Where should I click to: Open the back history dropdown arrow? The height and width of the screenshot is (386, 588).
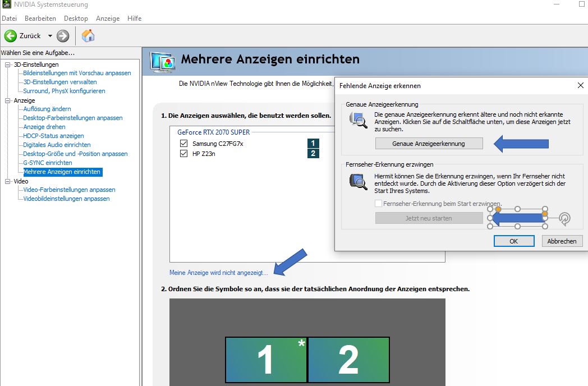50,36
